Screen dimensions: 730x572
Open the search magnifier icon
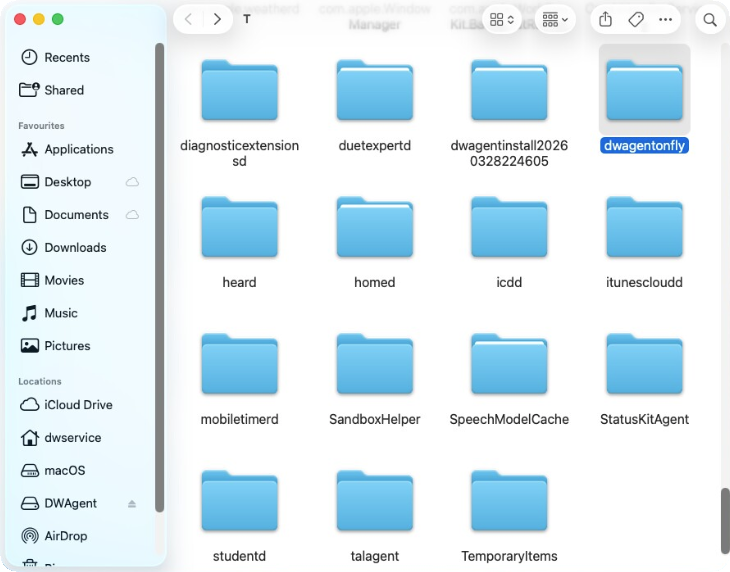709,19
